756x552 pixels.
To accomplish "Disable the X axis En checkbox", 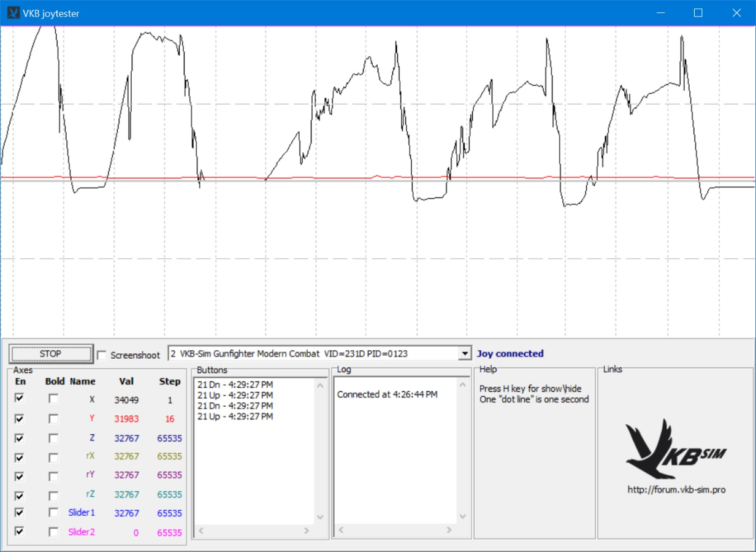I will (x=20, y=399).
